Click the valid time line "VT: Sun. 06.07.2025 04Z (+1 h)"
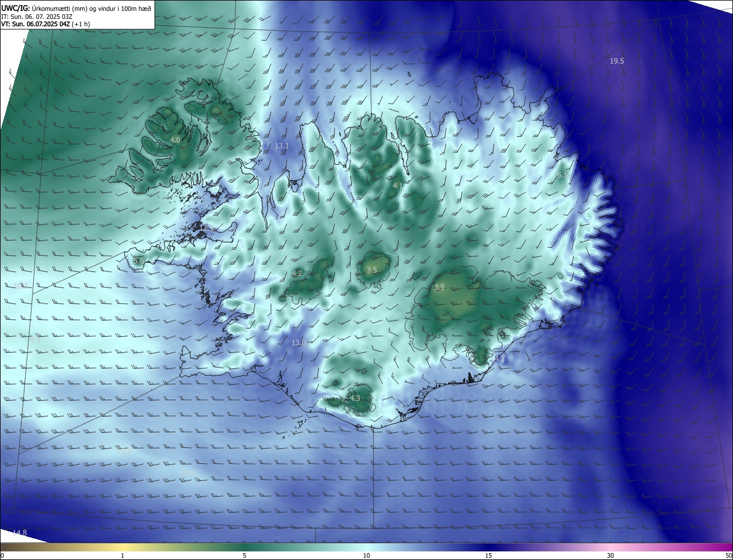The height and width of the screenshot is (560, 733). pyautogui.click(x=46, y=24)
